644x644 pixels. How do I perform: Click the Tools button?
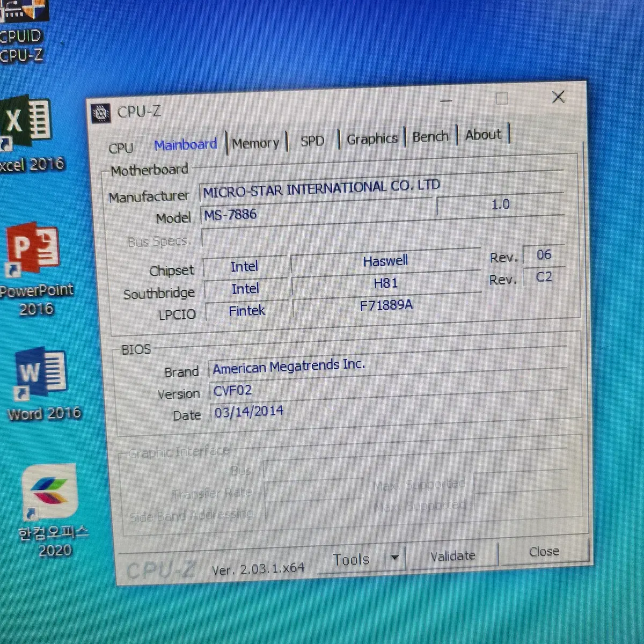351,560
